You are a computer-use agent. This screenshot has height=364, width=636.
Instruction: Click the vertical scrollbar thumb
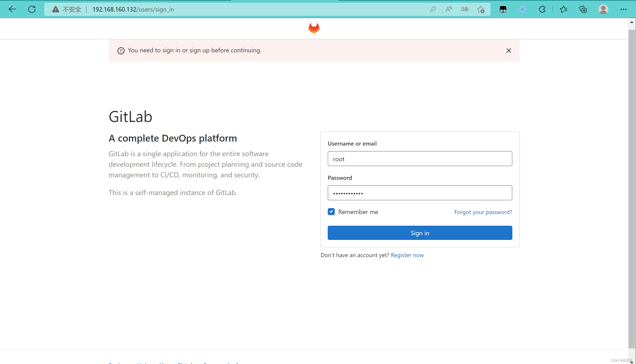632,189
